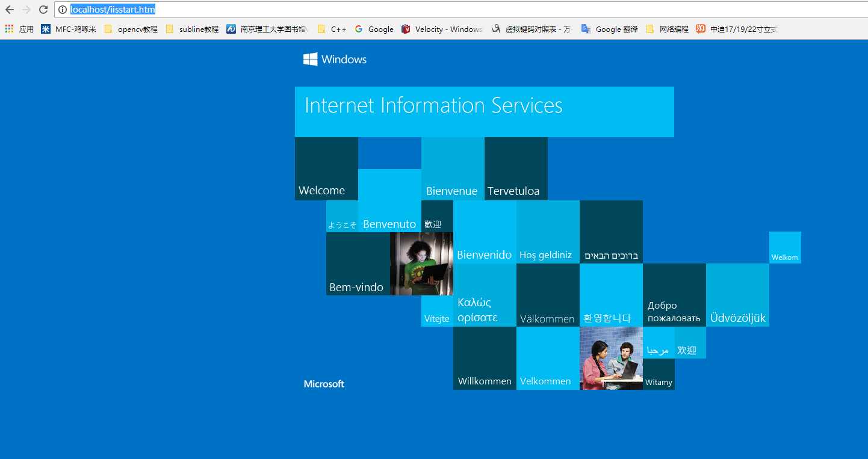Open the Velocity - Windows bookmark

pos(442,29)
